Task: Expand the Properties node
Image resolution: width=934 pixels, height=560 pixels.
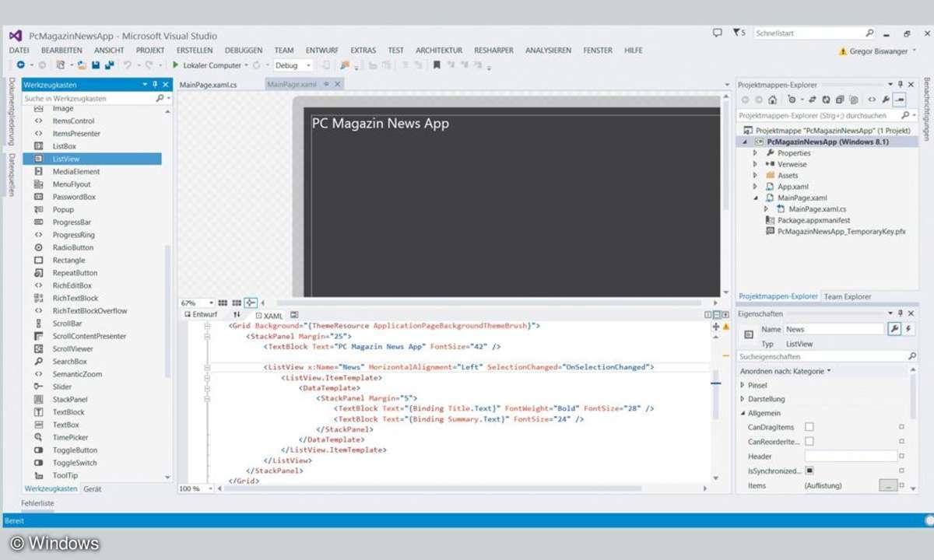Action: point(754,153)
